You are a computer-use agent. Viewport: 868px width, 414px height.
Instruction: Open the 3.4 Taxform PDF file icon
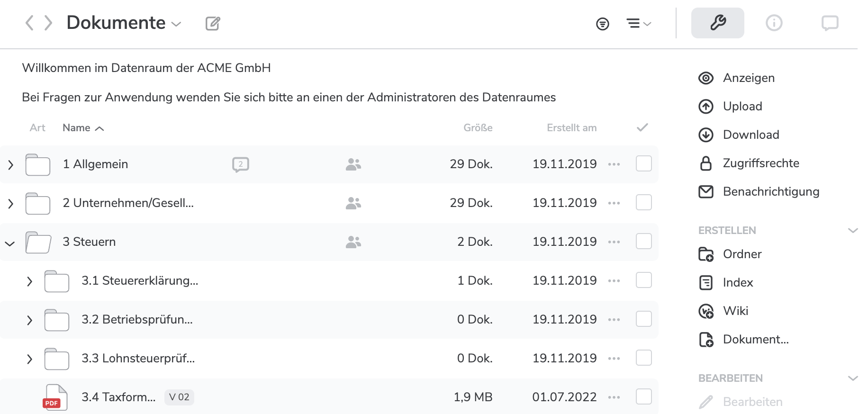click(55, 397)
